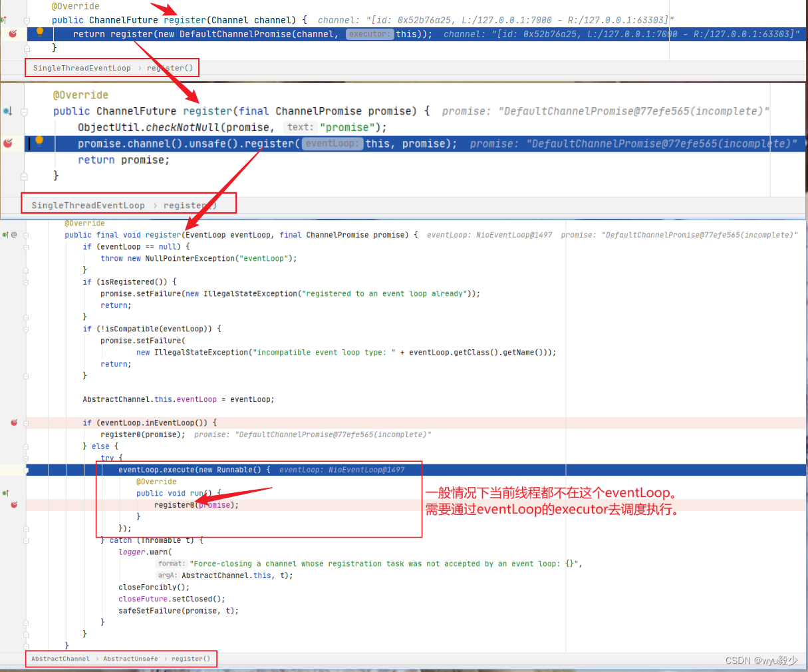Click the 'AbstractChannel.this.eventLoop' assignment

178,400
